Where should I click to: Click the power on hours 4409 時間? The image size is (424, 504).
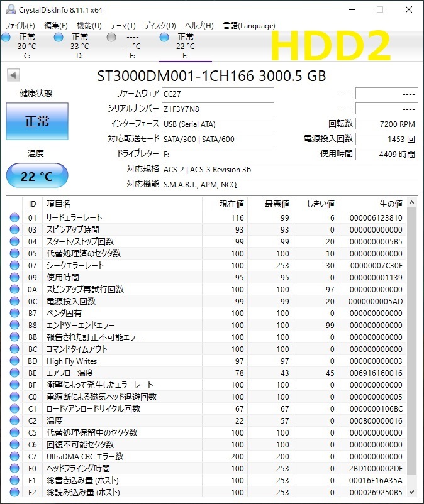(x=386, y=155)
